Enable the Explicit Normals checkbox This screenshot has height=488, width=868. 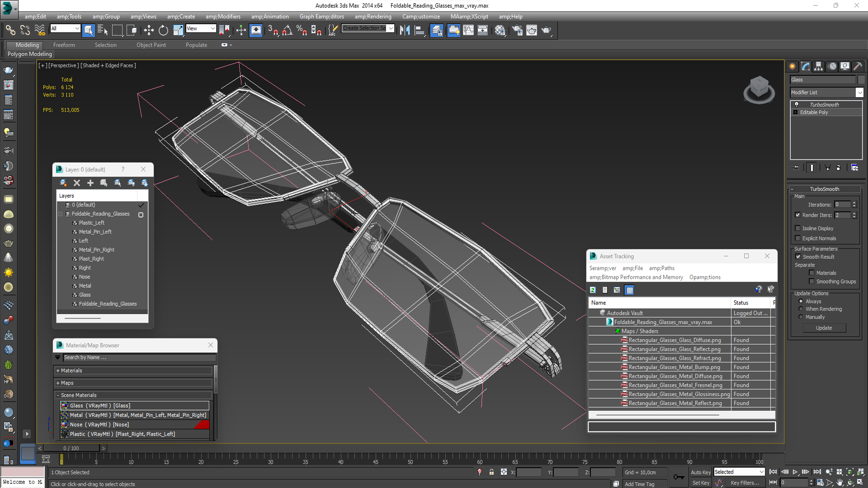coord(798,238)
